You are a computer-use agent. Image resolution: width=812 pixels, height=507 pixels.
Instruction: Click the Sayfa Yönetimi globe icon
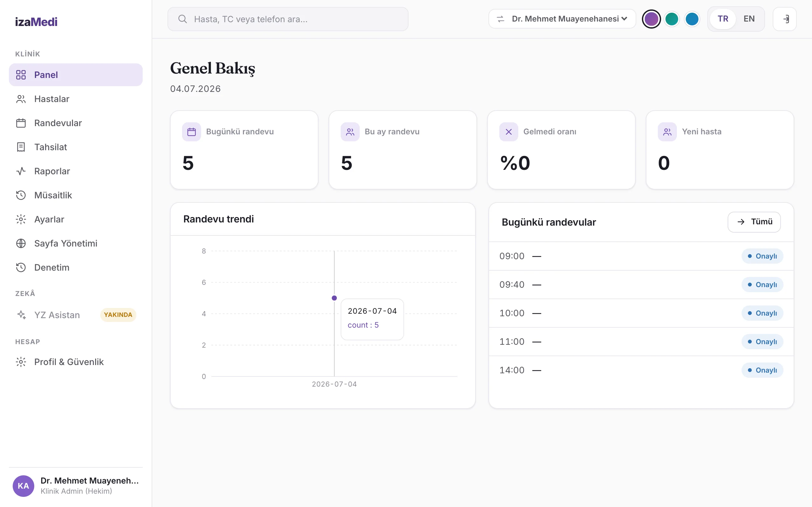(21, 243)
